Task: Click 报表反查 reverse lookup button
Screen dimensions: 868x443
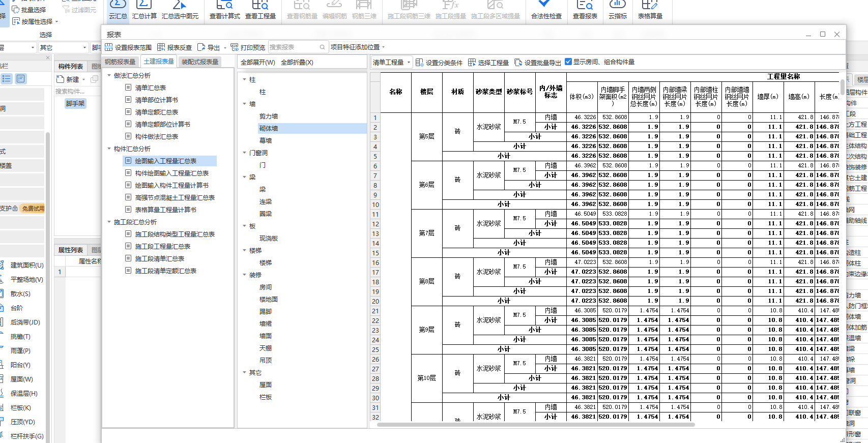Action: (x=175, y=47)
